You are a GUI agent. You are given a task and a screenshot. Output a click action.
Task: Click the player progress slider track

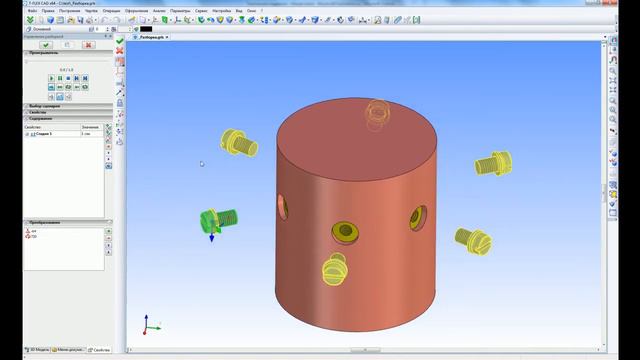click(68, 62)
